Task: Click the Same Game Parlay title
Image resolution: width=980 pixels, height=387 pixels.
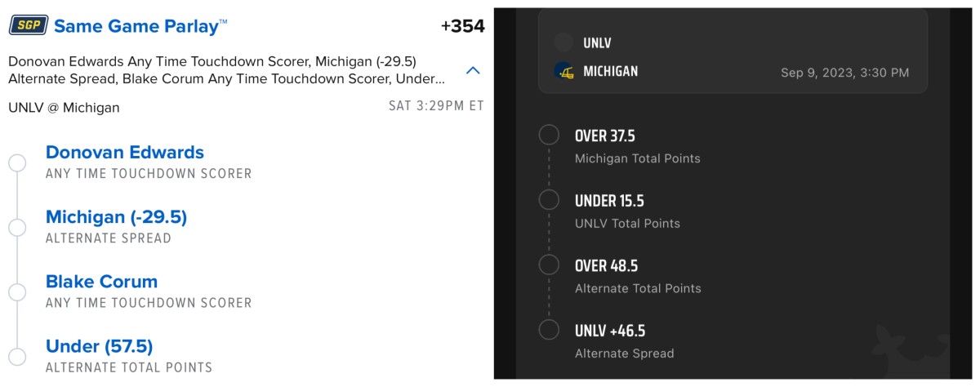Action: [x=140, y=26]
